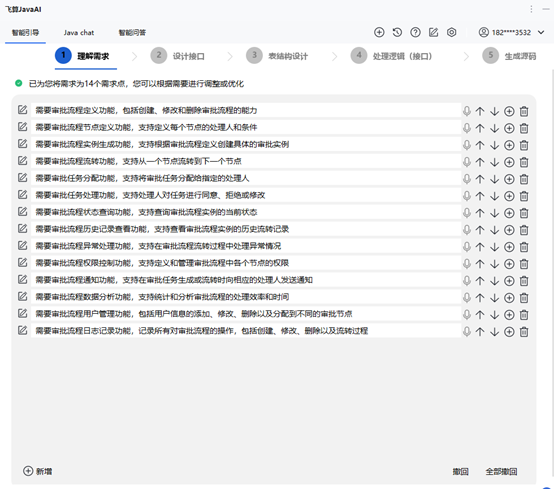
Task: Delete the last requirement about 日志记录功能
Action: click(524, 332)
